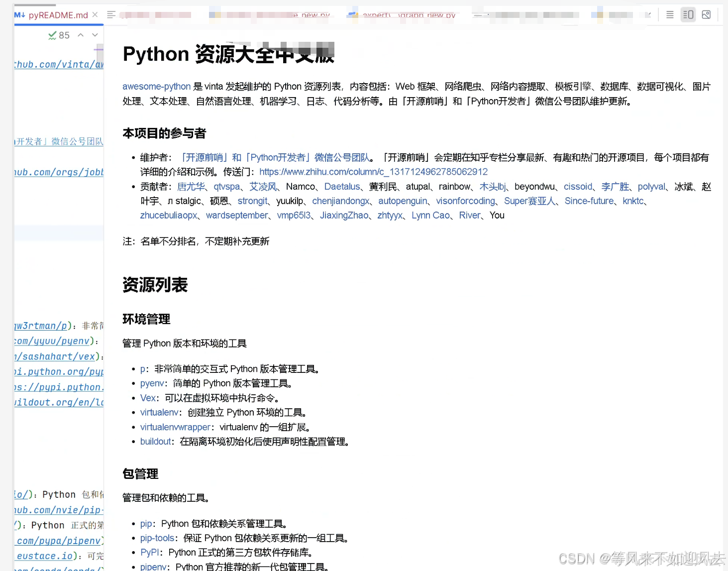Open contributor chenjiandongx link
Screen dimensions: 728x571
coord(341,201)
